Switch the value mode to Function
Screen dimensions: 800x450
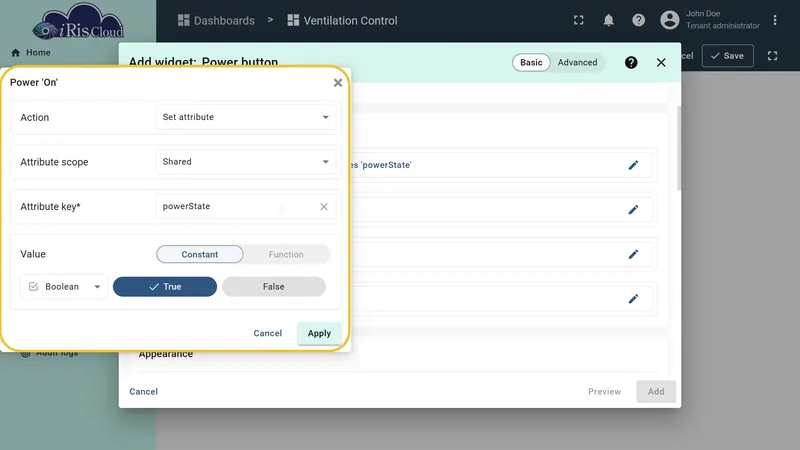point(286,254)
